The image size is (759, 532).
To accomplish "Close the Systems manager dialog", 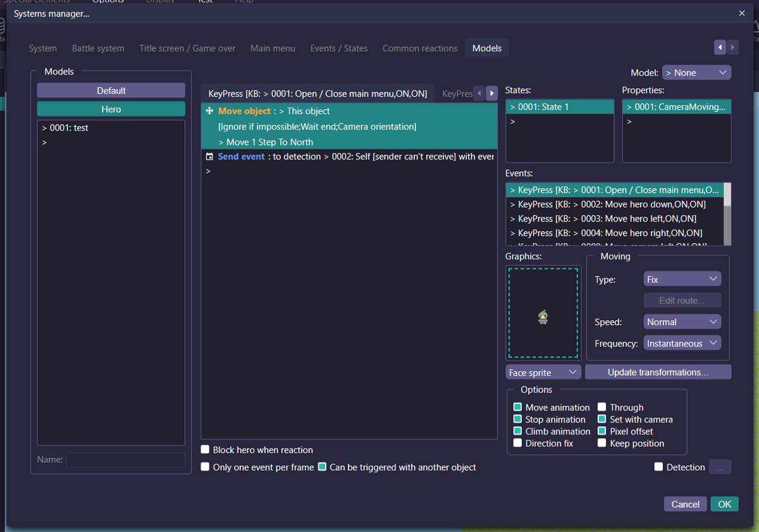I will 742,13.
